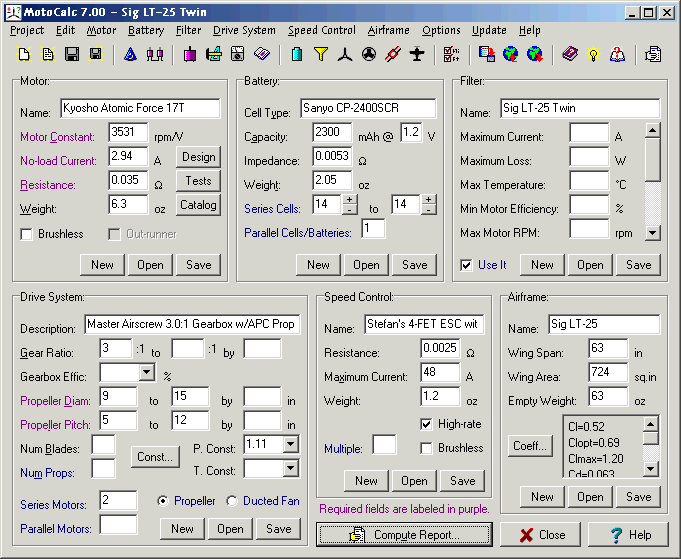The image size is (681, 559).
Task: Click the bottom Help button
Action: point(628,535)
